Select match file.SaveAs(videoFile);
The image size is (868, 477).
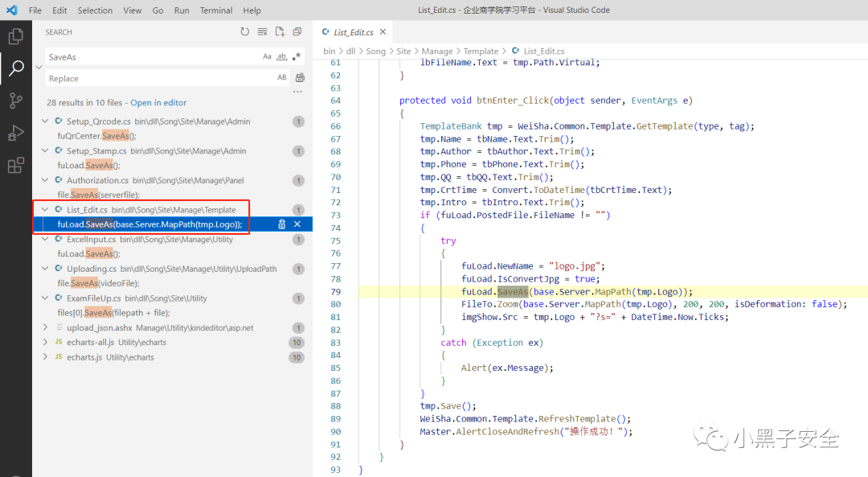coord(99,283)
